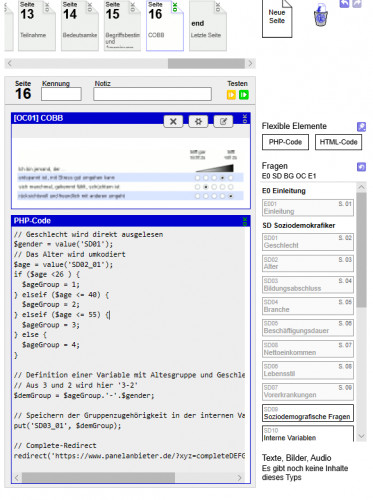Start the yellow test-page button under Testen

pyautogui.click(x=231, y=95)
